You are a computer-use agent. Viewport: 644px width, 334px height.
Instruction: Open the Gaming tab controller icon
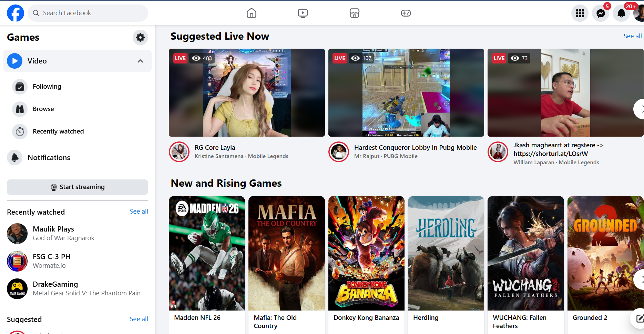(x=406, y=13)
